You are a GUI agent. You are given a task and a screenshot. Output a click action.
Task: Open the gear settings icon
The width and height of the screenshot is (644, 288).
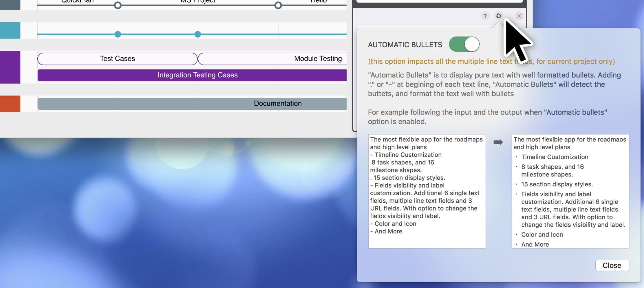click(499, 16)
